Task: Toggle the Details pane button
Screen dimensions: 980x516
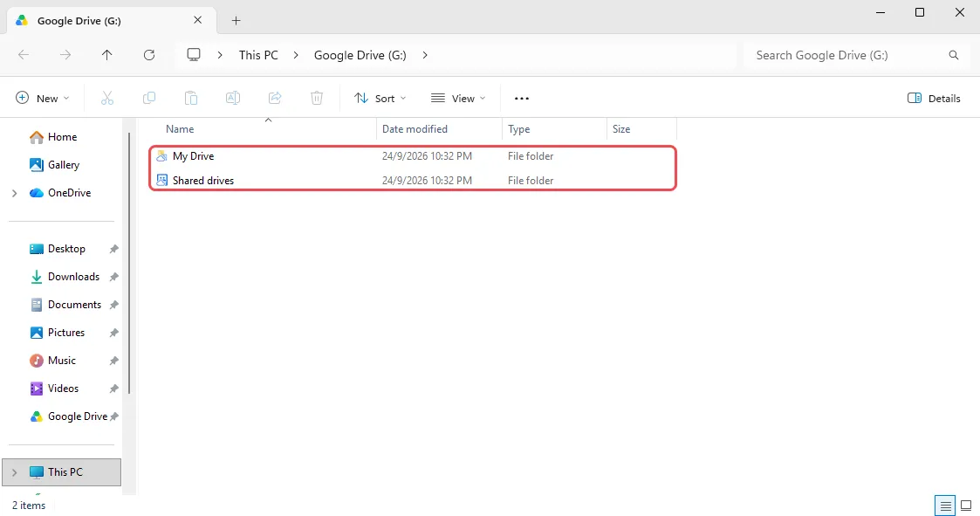Action: [x=934, y=98]
